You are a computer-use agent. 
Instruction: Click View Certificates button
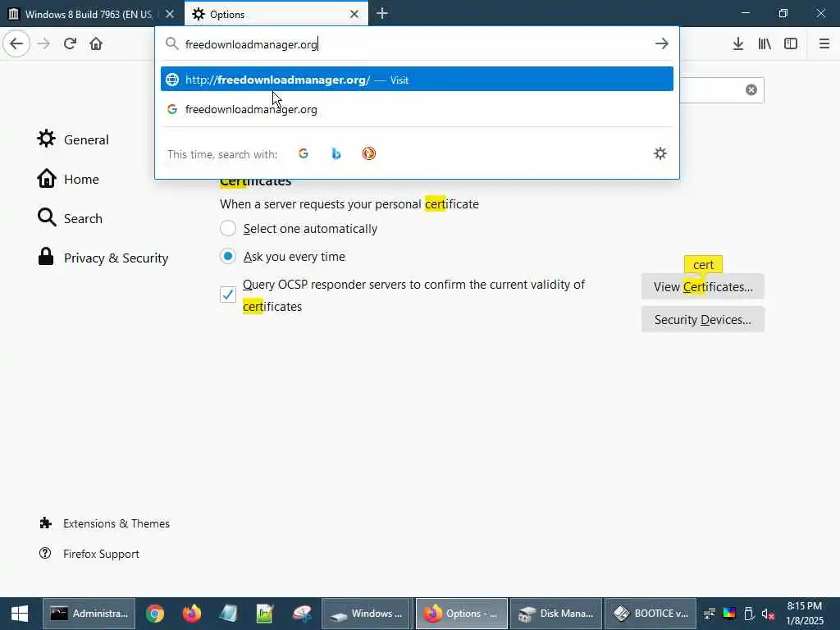(x=702, y=286)
